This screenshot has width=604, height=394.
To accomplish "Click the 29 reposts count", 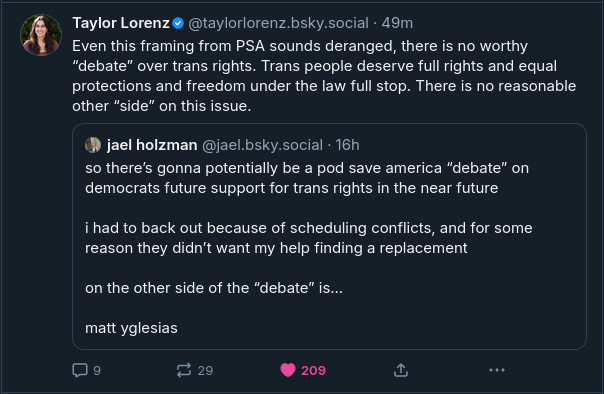I will 205,371.
